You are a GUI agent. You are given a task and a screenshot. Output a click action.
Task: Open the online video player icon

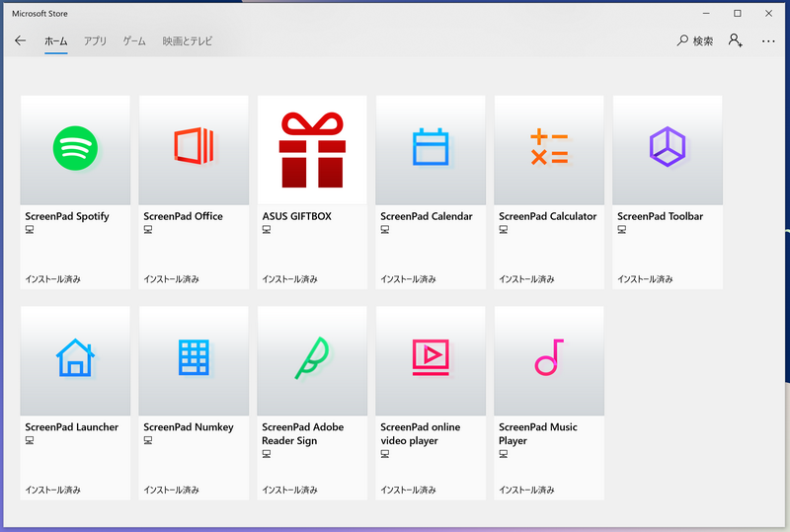point(431,357)
